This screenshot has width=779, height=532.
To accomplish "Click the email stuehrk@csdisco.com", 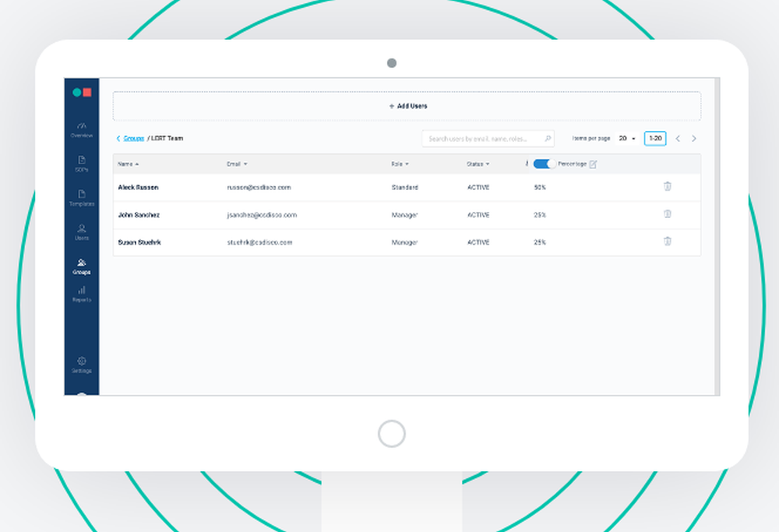I will pos(259,242).
